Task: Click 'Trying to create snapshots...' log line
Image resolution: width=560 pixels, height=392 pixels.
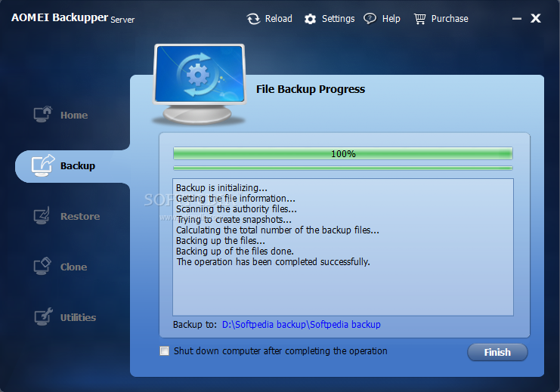Action: 234,220
